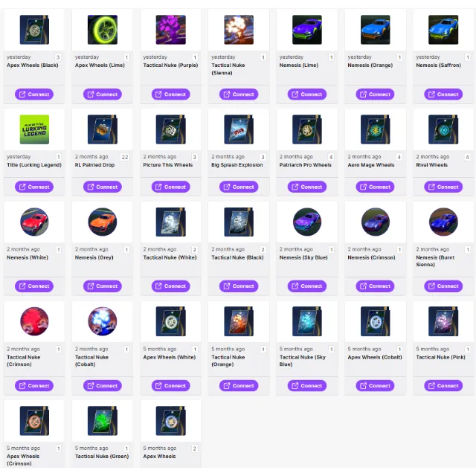Viewport: 476px width, 476px height.
Task: Connect for Title (Lurking Legend)
Action: pyautogui.click(x=34, y=187)
